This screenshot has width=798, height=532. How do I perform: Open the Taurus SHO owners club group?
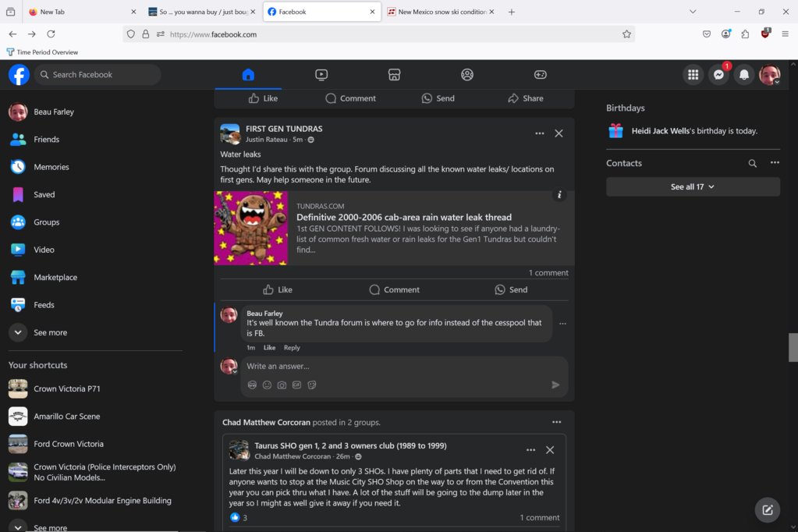pyautogui.click(x=350, y=446)
